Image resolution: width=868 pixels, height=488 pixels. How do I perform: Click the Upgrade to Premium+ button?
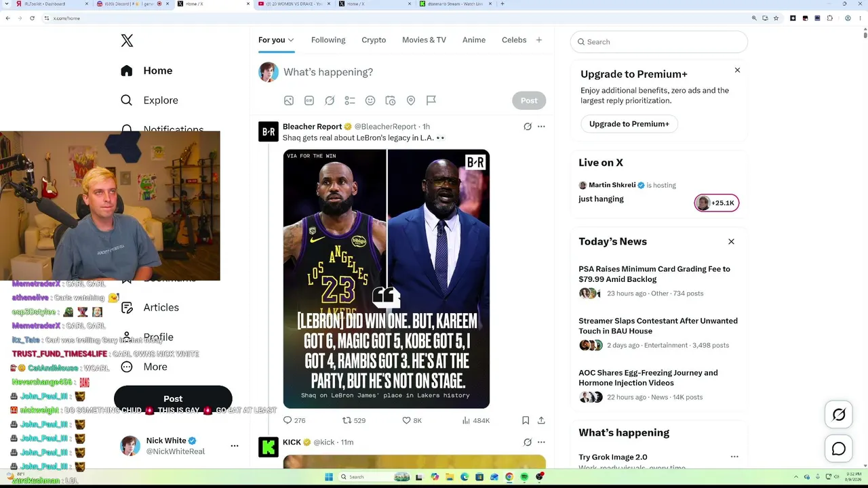pos(629,124)
